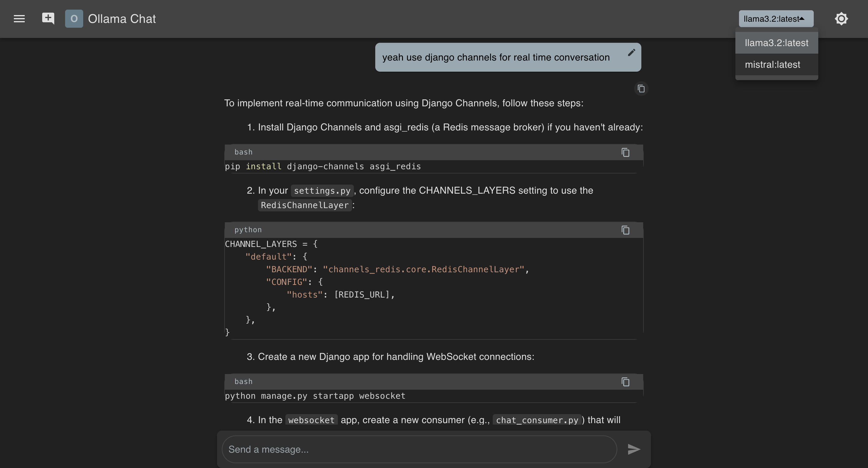Screen dimensions: 868x468
Task: Click the Ollama 'O' logo avatar
Action: 74,18
